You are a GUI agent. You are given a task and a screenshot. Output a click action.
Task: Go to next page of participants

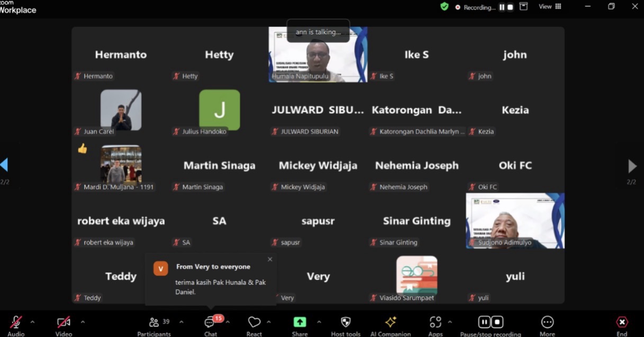[x=632, y=166]
